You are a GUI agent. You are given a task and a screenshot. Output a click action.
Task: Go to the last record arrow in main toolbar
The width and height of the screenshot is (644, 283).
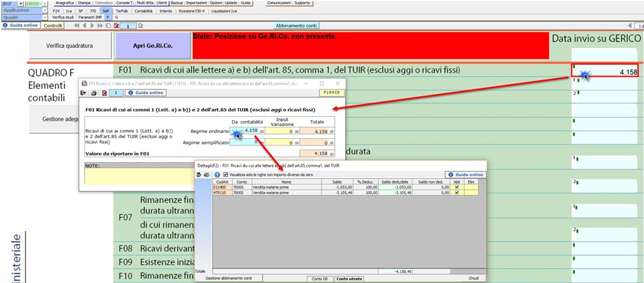coord(100,25)
